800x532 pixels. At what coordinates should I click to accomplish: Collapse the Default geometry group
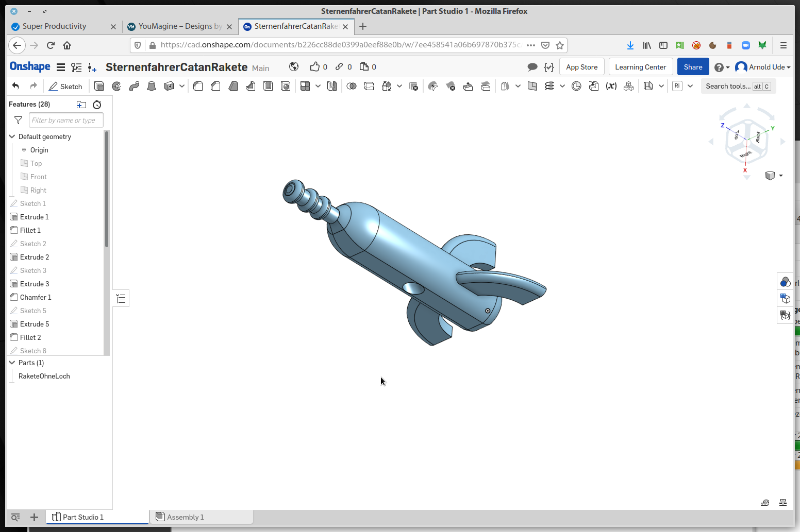[x=12, y=136]
